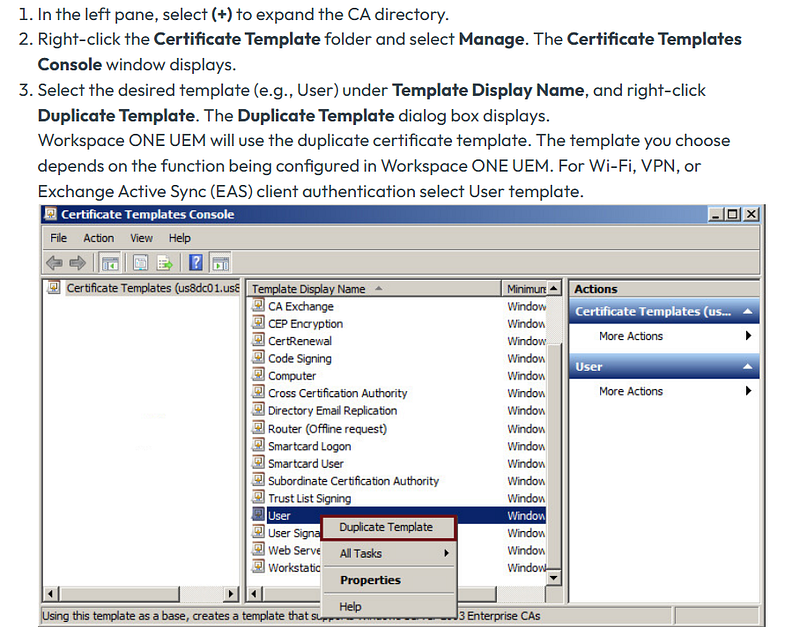800x627 pixels.
Task: Click template list scroll up arrow
Action: pos(553,288)
